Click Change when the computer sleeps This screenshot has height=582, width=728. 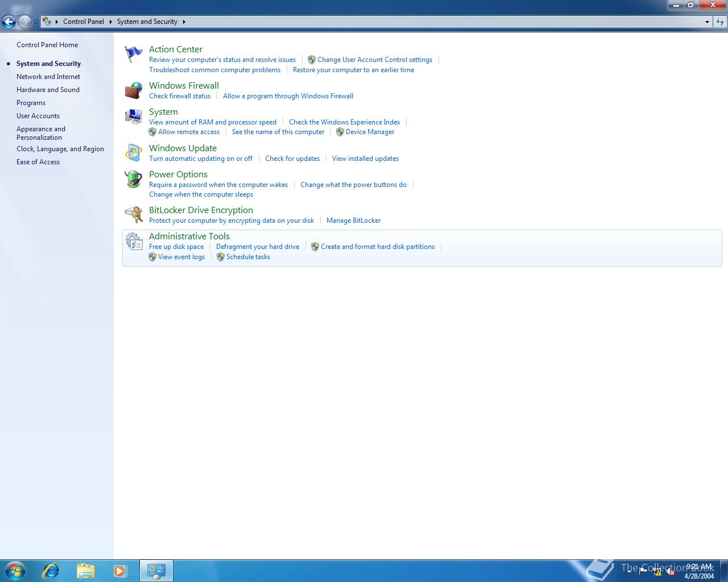(201, 194)
